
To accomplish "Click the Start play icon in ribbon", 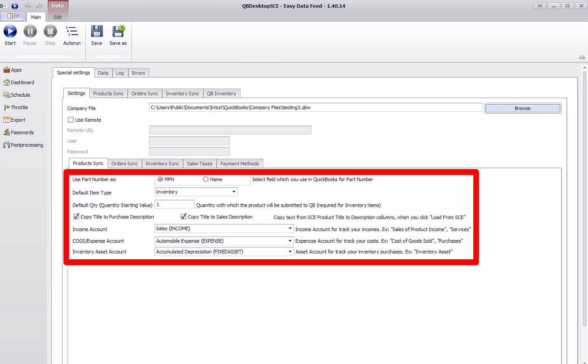I will point(10,31).
